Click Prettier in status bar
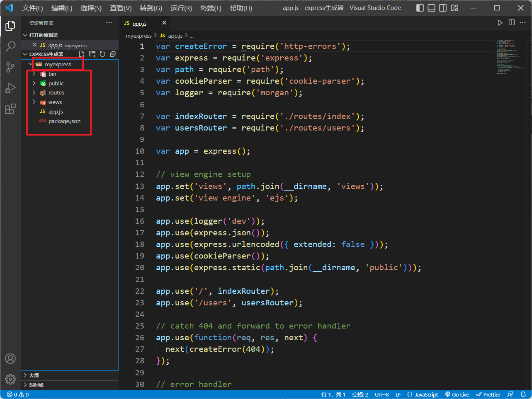Viewport: 532px width, 399px height. (488, 394)
